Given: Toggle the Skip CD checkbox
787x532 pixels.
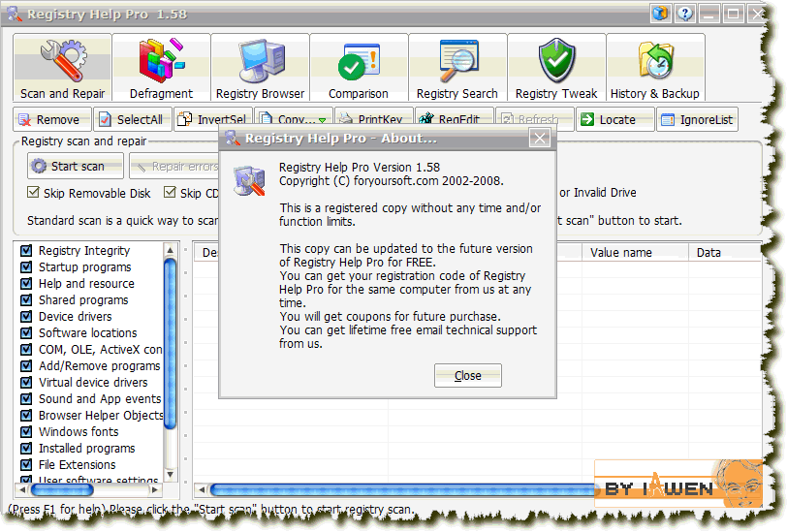Looking at the screenshot, I should tap(171, 192).
